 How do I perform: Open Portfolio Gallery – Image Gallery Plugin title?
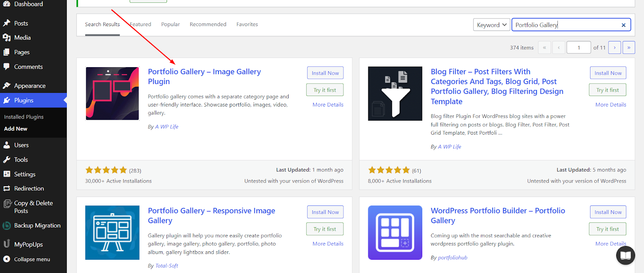[204, 76]
